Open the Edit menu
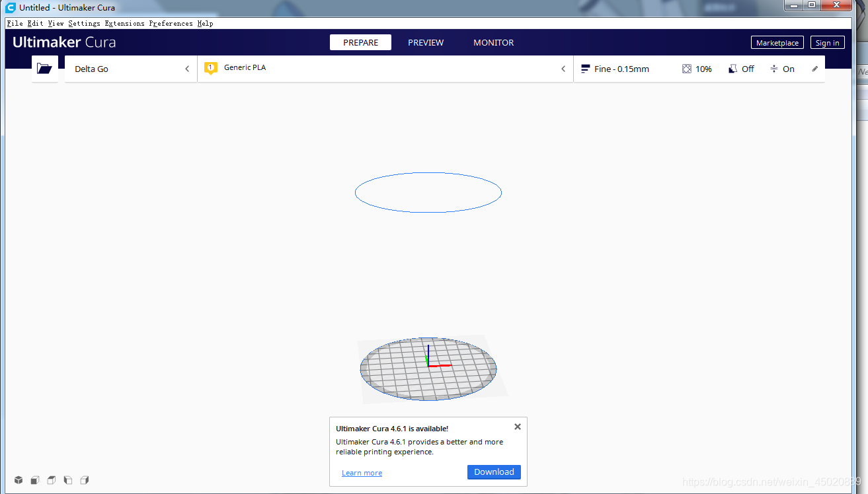 (x=35, y=23)
